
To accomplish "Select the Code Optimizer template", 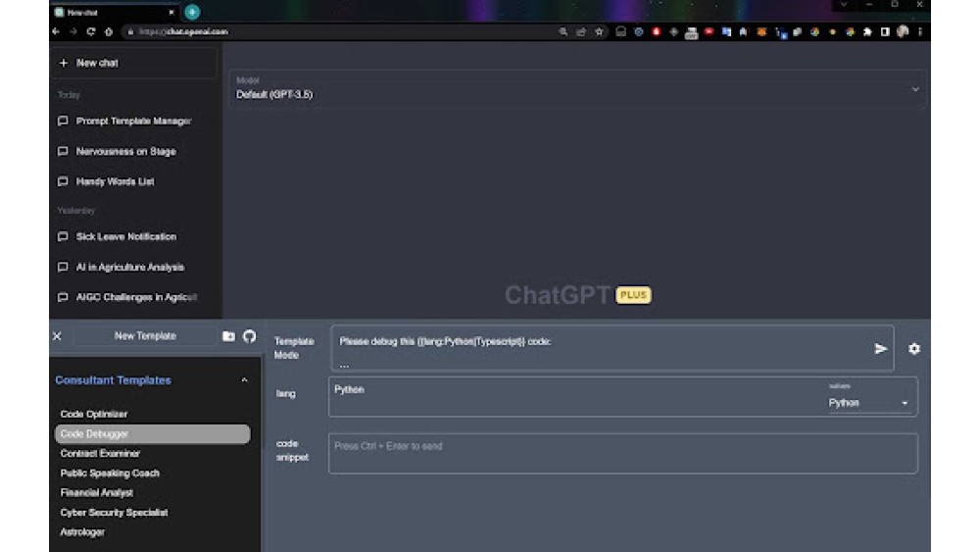I will [94, 414].
